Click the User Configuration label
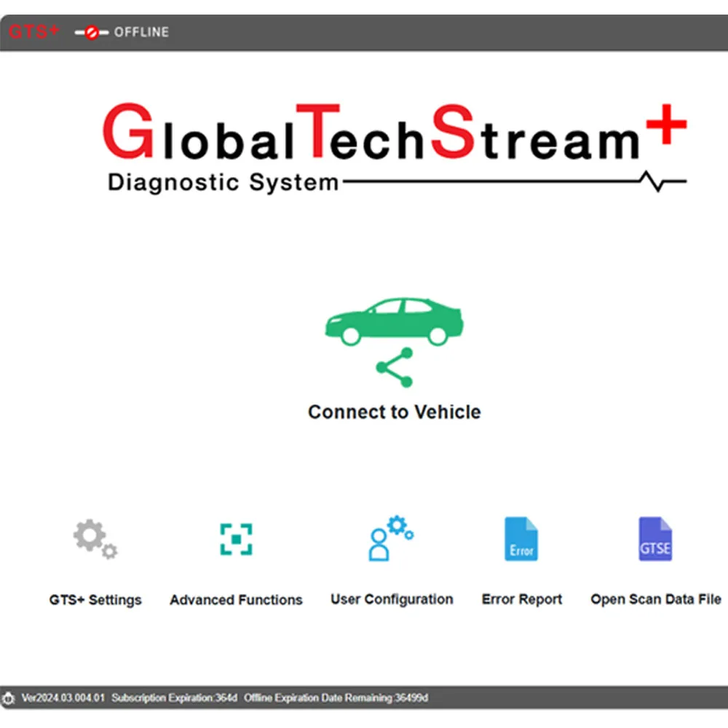This screenshot has height=728, width=728. point(392,599)
